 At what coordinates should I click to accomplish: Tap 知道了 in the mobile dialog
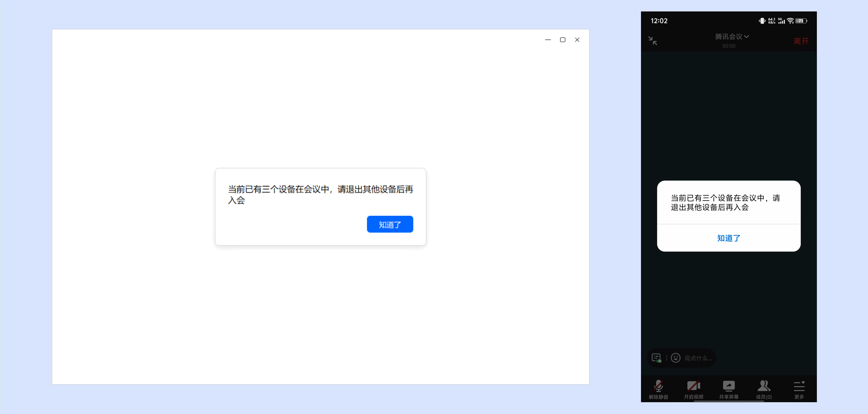[729, 238]
